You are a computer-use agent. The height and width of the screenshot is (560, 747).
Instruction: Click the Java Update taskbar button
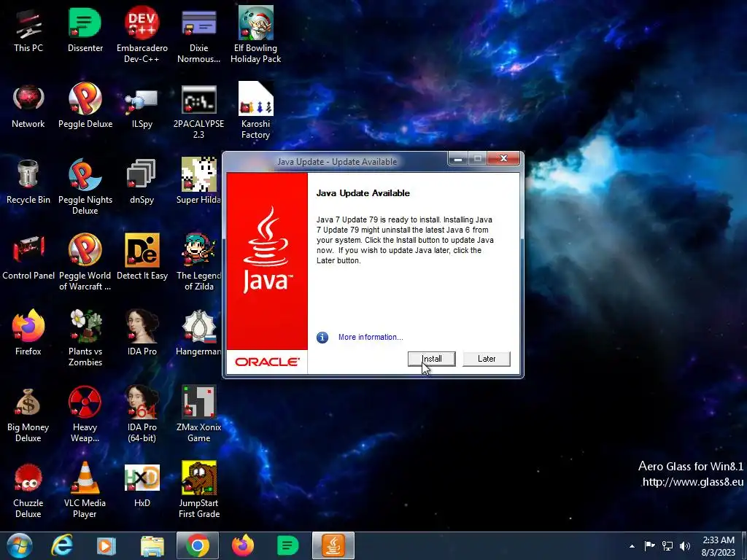[x=333, y=545]
